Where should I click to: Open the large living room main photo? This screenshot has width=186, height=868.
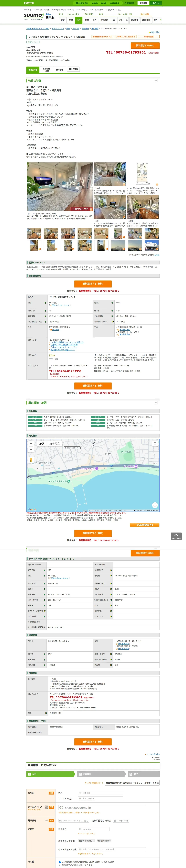[60, 187]
